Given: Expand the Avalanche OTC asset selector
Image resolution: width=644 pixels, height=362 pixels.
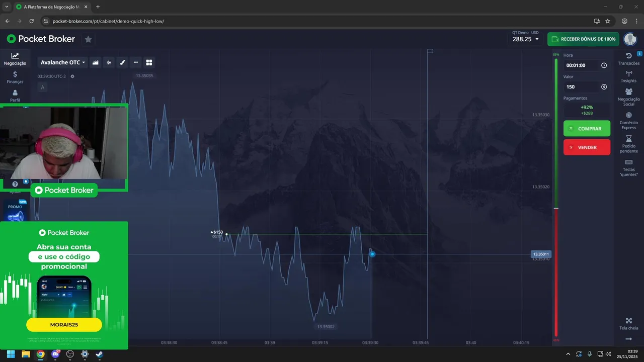Looking at the screenshot, I should coord(63,62).
